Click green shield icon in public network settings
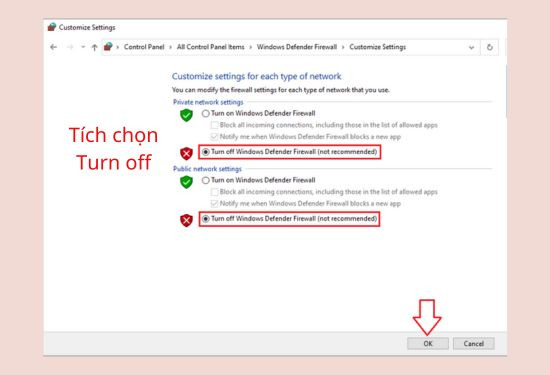 (x=186, y=182)
